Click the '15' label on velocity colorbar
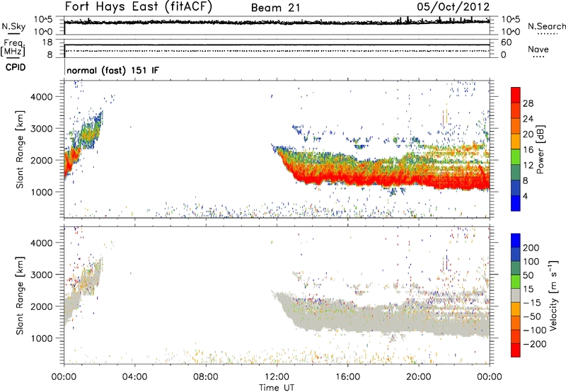 pos(528,289)
